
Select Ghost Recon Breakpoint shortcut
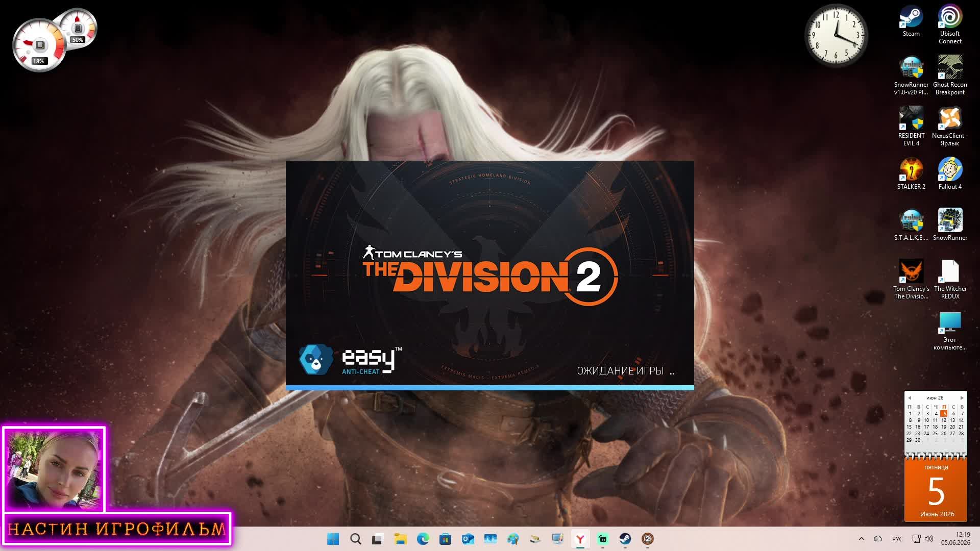click(x=950, y=76)
